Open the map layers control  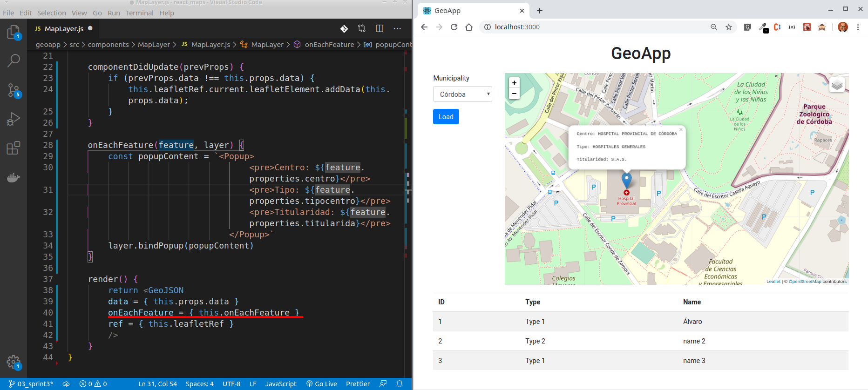(837, 85)
